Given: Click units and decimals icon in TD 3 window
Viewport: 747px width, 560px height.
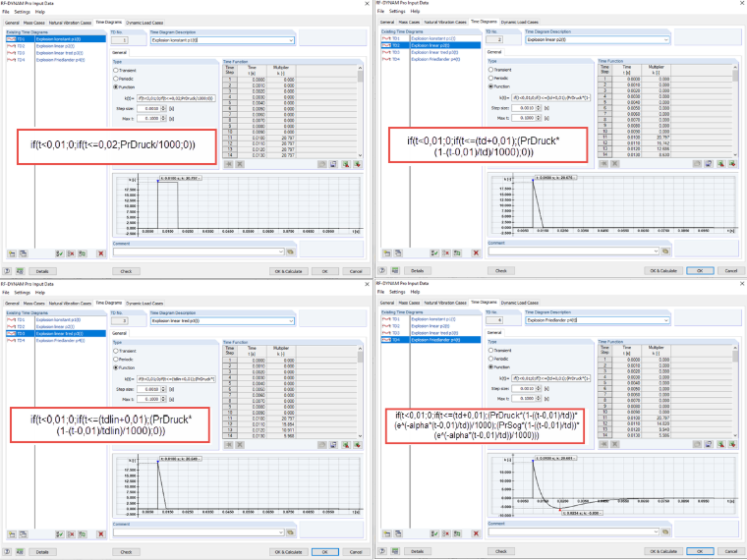Looking at the screenshot, I should (20, 552).
